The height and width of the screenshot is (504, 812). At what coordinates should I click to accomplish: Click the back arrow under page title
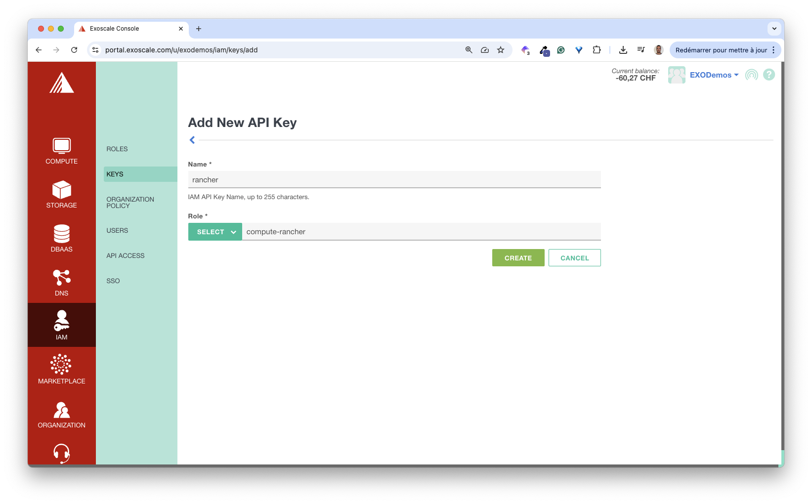pos(192,140)
